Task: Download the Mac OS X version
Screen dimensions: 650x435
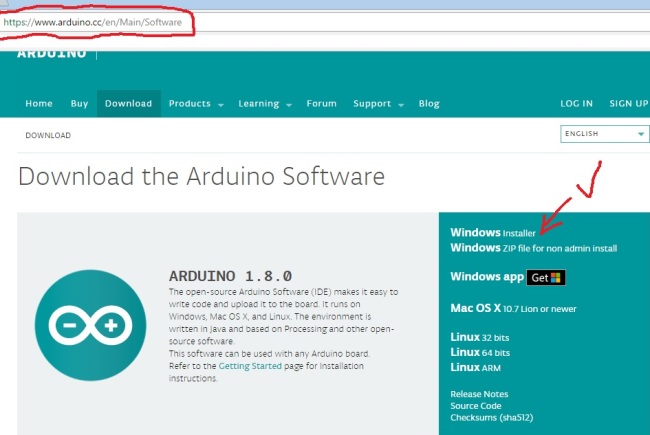Action: (x=514, y=307)
